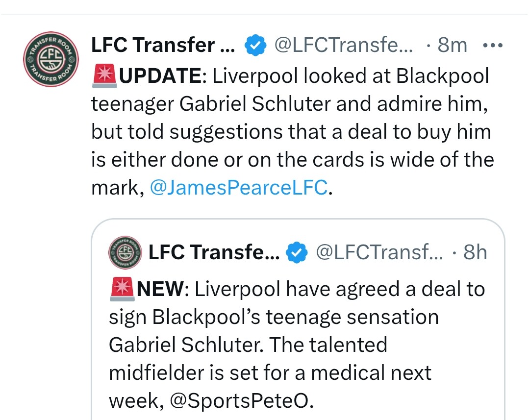Image resolution: width=529 pixels, height=420 pixels.
Task: Click the bold UPDATE text
Action: point(160,75)
